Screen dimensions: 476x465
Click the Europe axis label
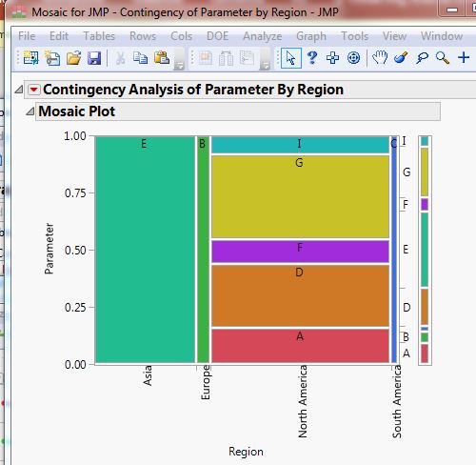coord(206,382)
